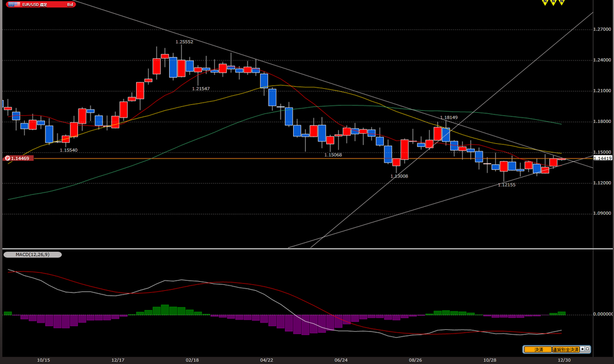This screenshot has width=614, height=364.
Task: Click the 1.21547 price label
Action: pos(201,89)
